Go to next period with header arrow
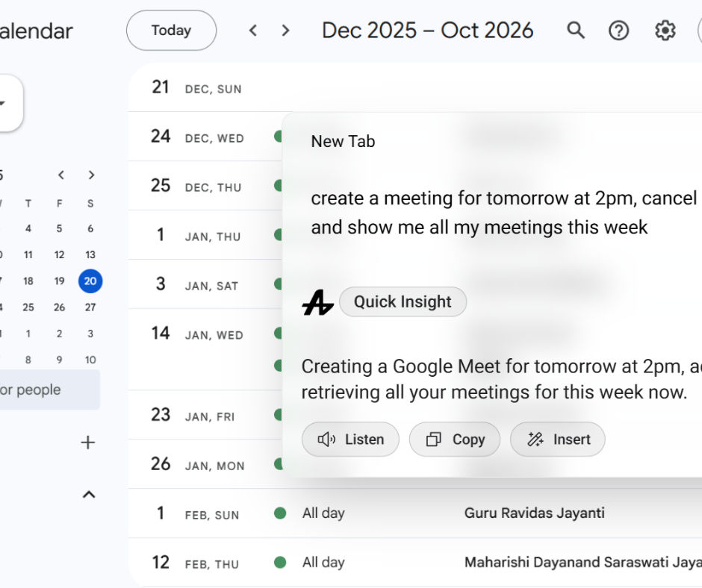This screenshot has height=588, width=702. (285, 31)
